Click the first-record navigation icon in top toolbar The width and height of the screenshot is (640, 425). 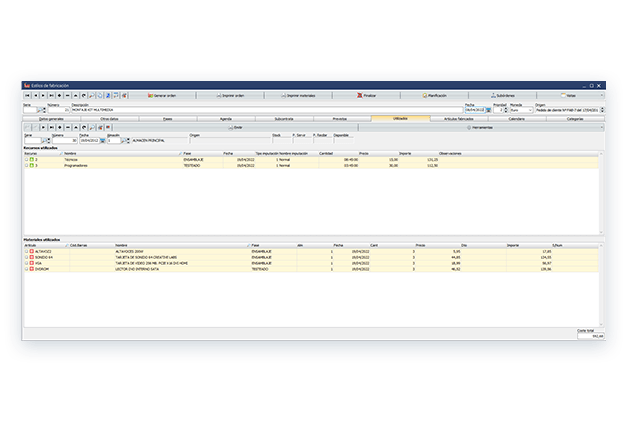pyautogui.click(x=27, y=94)
